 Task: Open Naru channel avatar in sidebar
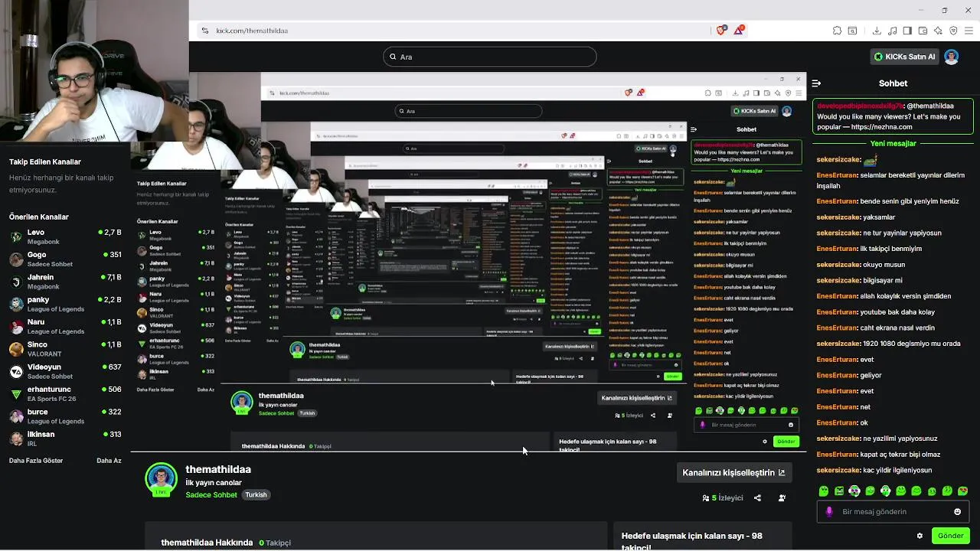coord(16,327)
